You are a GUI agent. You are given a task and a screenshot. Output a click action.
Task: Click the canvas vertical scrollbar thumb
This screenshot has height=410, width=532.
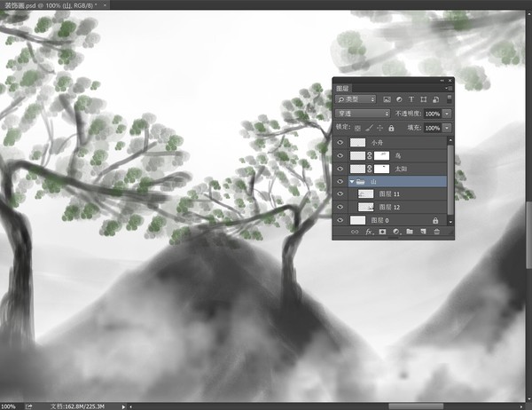pos(529,234)
